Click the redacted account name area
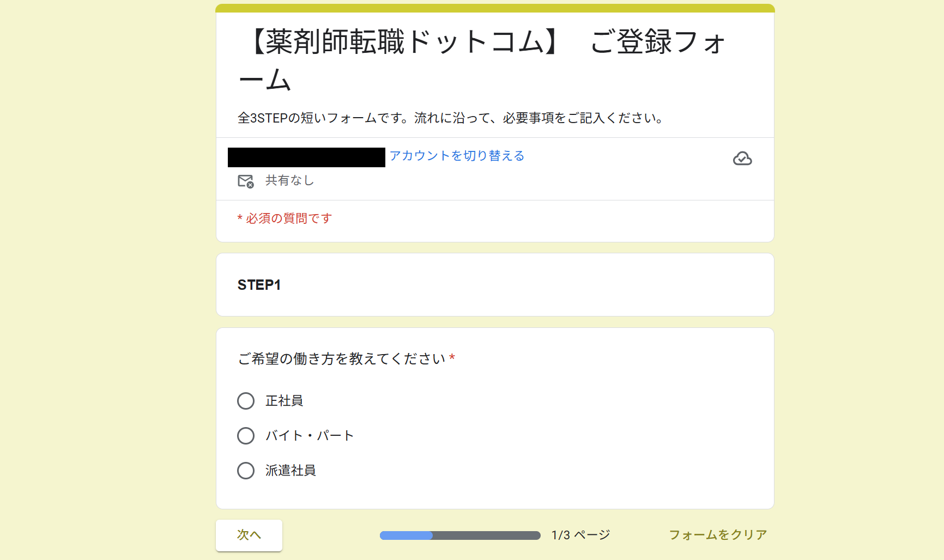Image resolution: width=944 pixels, height=560 pixels. 305,157
